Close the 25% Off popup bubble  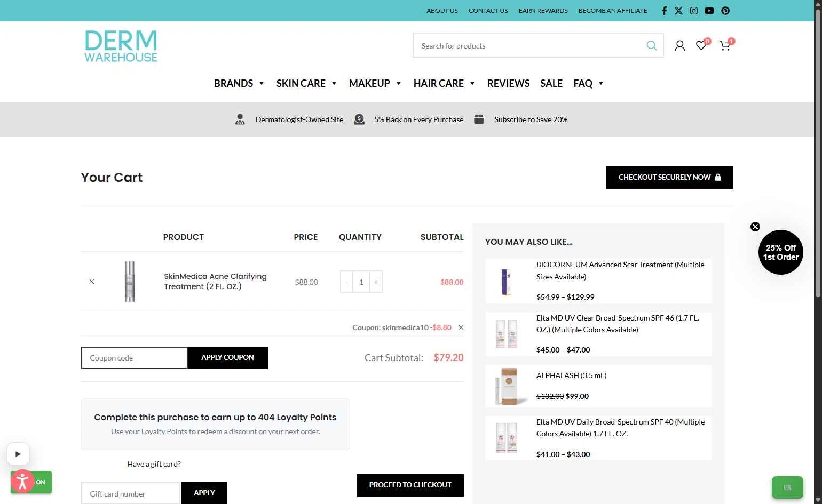coord(755,227)
